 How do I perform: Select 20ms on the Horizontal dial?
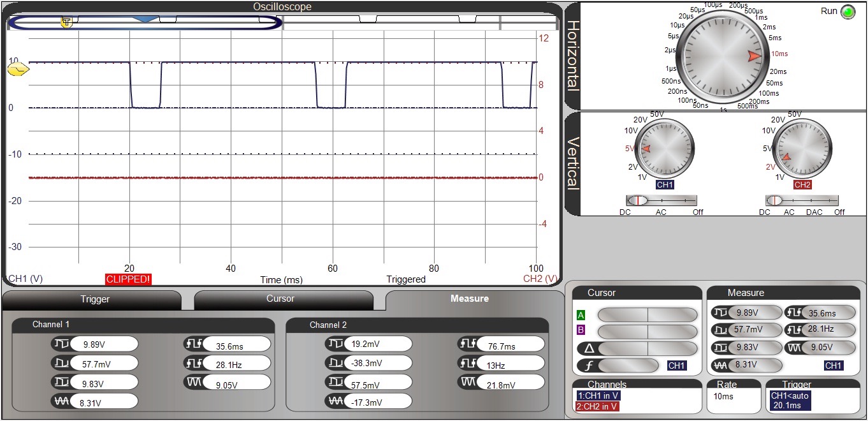tap(778, 71)
